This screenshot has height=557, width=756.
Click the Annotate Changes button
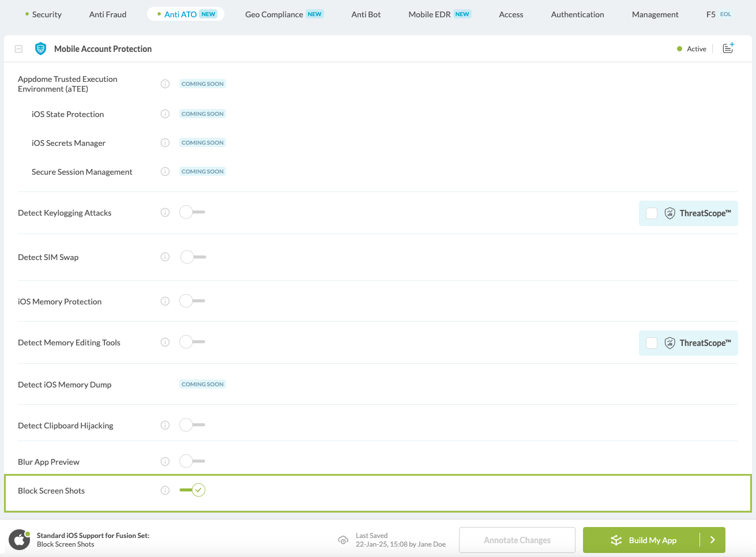coord(517,540)
